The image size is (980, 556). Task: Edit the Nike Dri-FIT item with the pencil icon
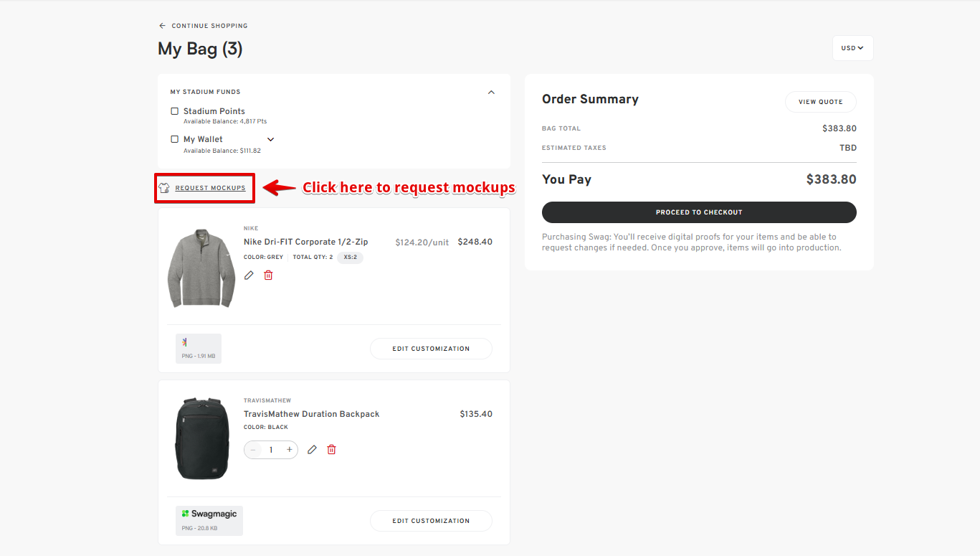tap(249, 275)
